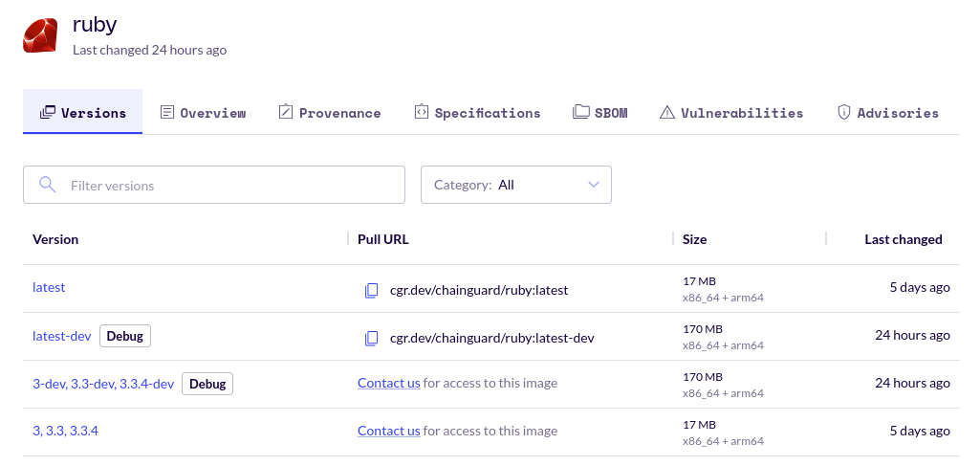
Task: Open the 3, 3.3, 3.3.4 version link
Action: (65, 431)
